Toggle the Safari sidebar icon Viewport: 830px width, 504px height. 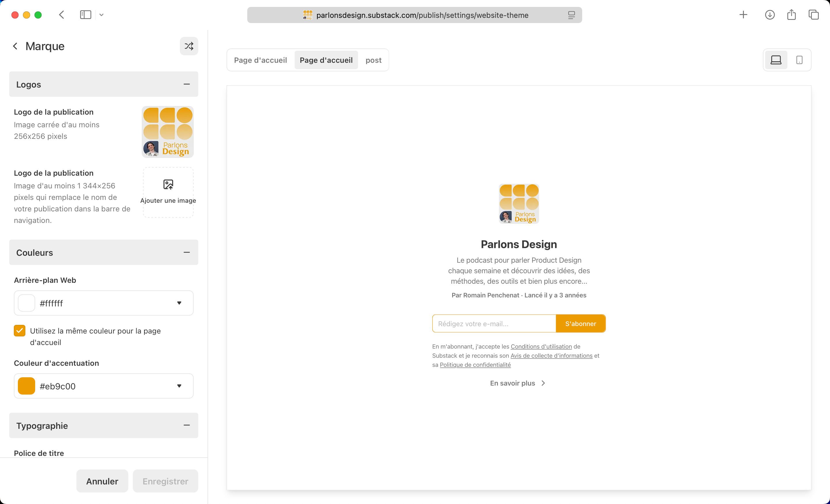(86, 15)
